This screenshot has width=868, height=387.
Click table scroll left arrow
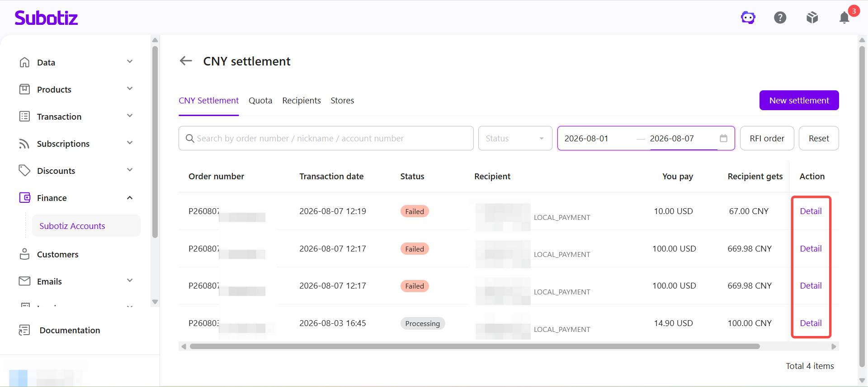(x=183, y=346)
